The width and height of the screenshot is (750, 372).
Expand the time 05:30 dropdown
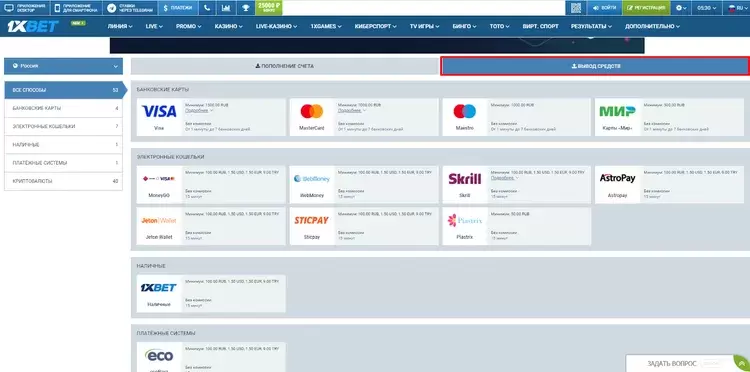click(707, 8)
